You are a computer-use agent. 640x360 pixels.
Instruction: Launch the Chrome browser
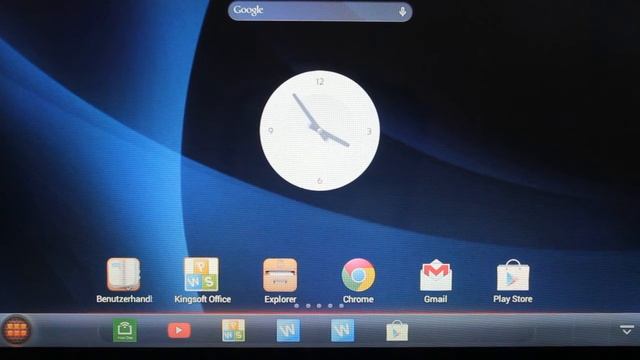pyautogui.click(x=358, y=275)
